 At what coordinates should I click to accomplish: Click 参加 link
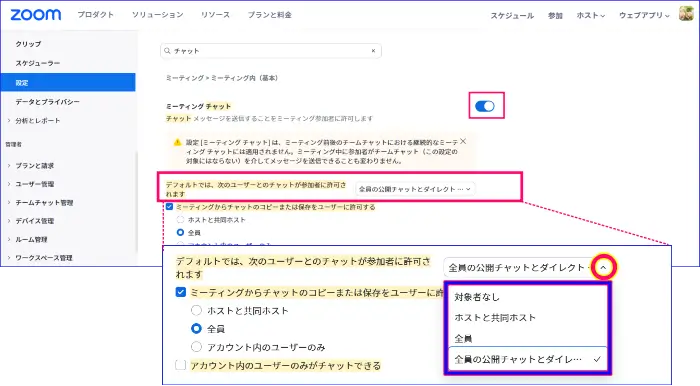[555, 16]
